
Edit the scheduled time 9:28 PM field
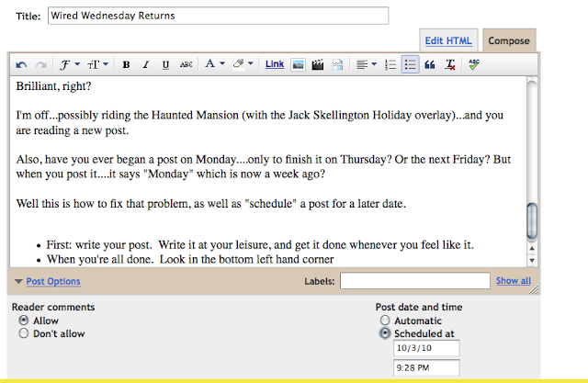pyautogui.click(x=426, y=367)
